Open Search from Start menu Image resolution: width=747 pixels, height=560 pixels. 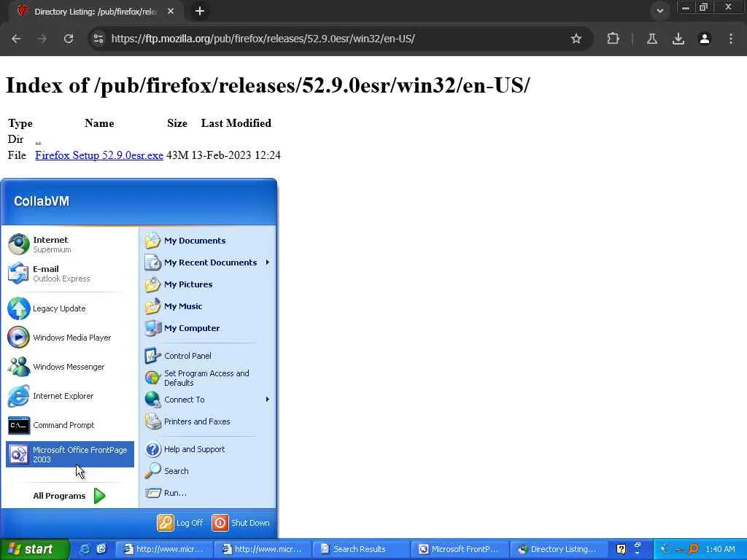point(208,471)
